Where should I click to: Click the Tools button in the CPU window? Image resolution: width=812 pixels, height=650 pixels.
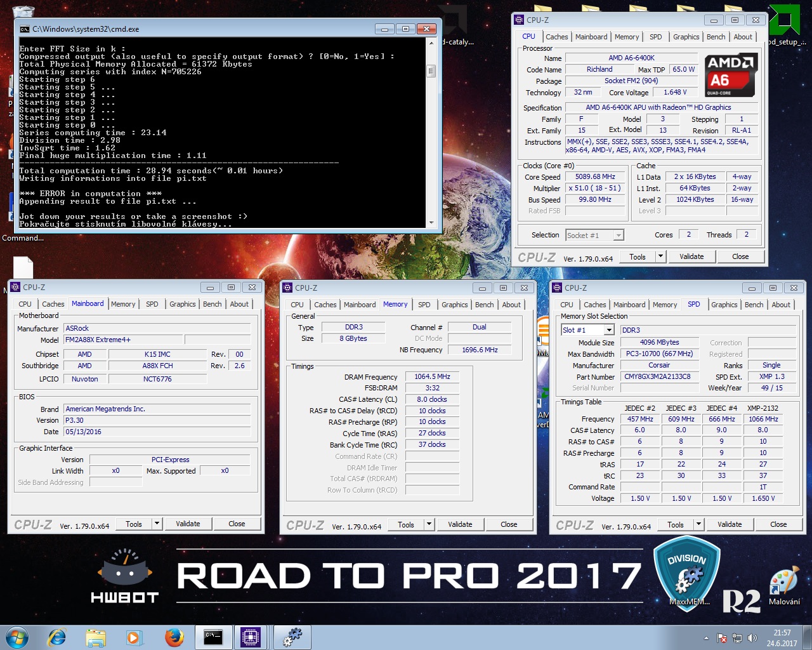[638, 256]
